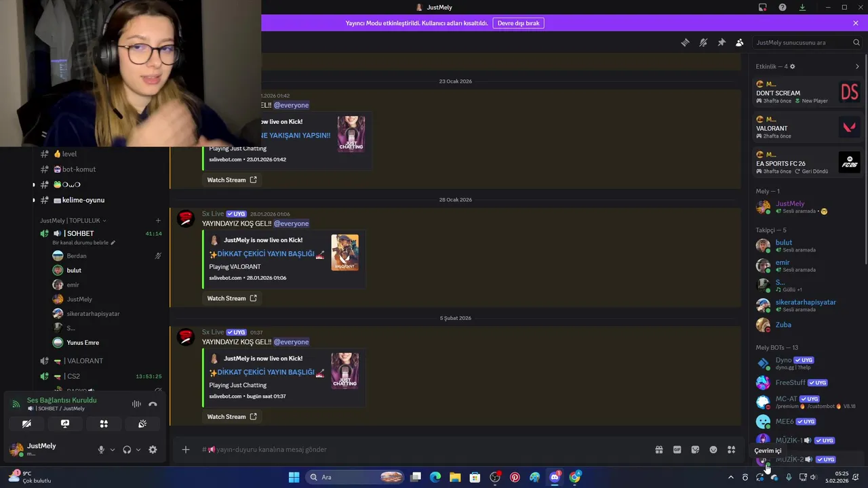Viewport: 868px width, 488px height.
Task: Open pinned messages pin icon
Action: [x=722, y=42]
